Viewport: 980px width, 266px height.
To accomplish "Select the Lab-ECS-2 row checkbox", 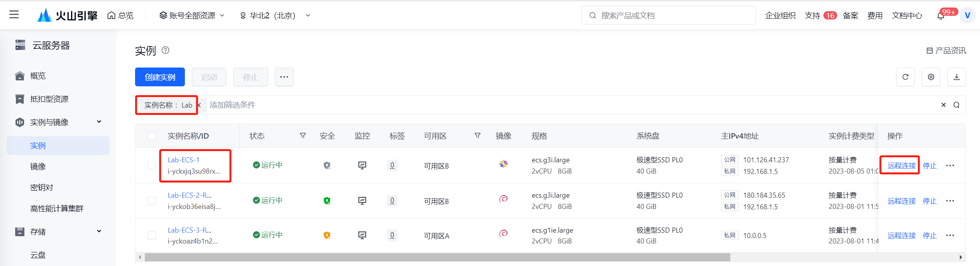I will tap(152, 201).
